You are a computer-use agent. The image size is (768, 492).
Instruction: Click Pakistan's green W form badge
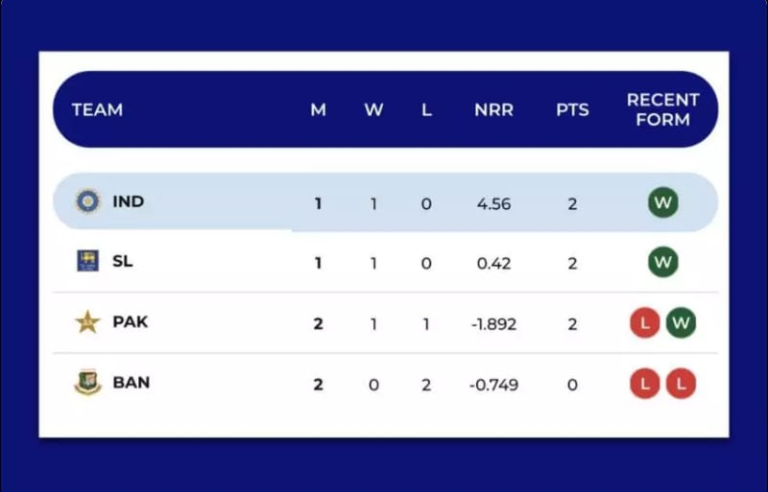point(681,323)
